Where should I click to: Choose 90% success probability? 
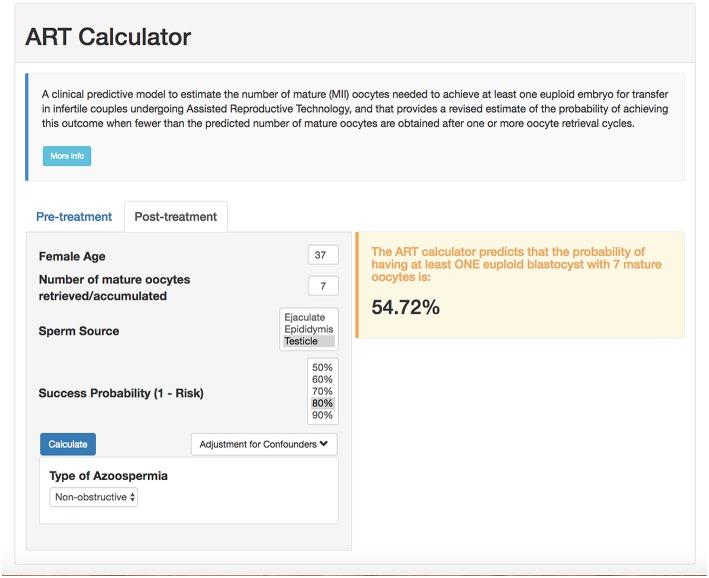coord(322,415)
